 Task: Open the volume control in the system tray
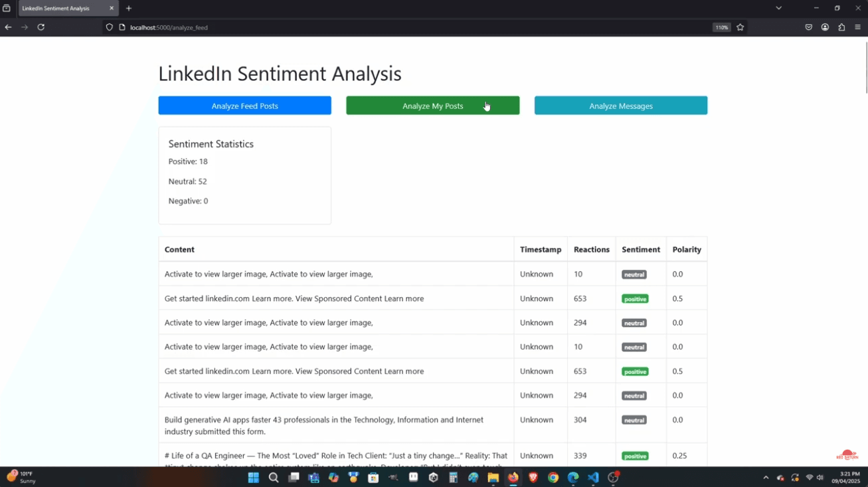pyautogui.click(x=824, y=477)
